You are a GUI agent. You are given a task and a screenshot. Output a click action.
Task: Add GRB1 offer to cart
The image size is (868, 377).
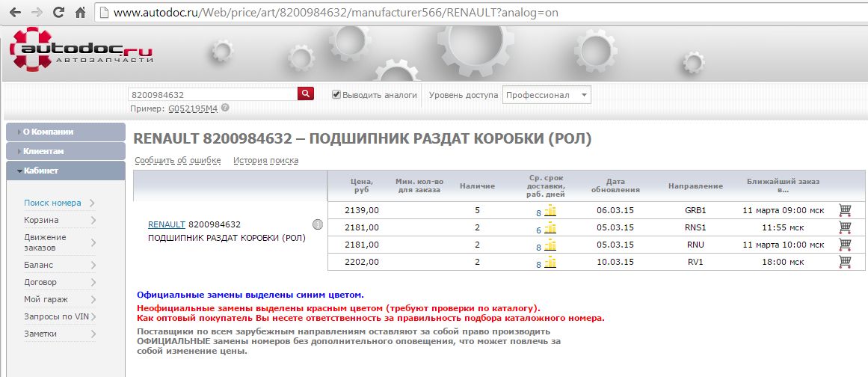click(x=845, y=209)
